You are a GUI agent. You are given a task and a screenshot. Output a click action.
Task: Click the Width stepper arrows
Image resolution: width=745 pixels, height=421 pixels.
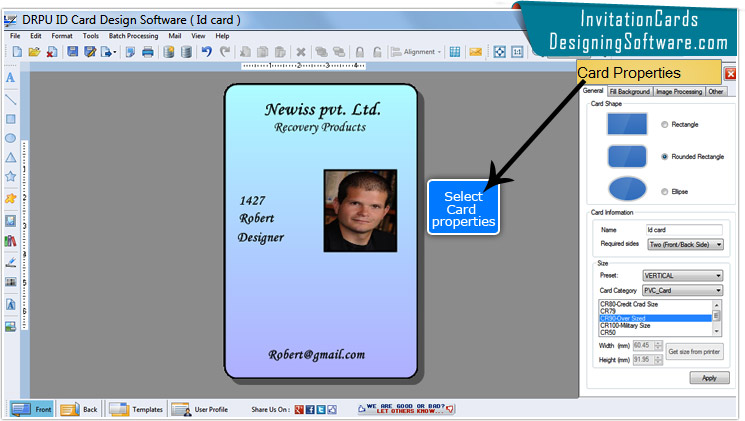[658, 345]
